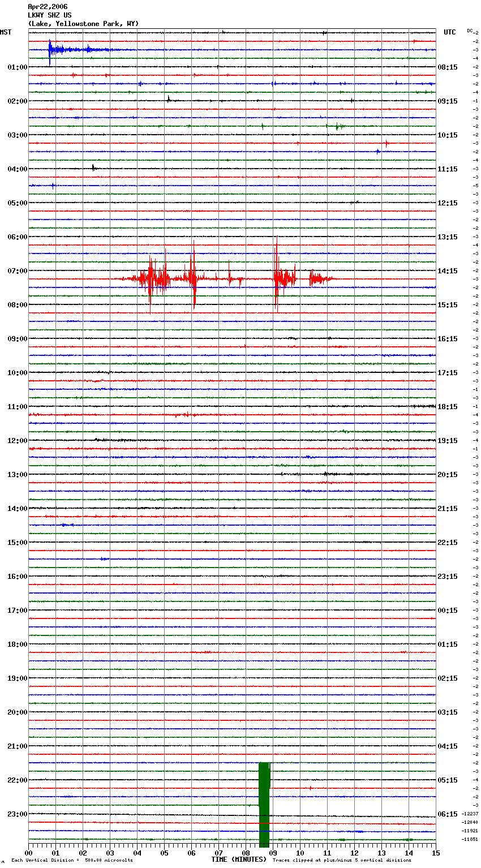Viewport: 481px width, 868px height.
Task: Click the 00:15 UTC time label
Action: coord(448,611)
